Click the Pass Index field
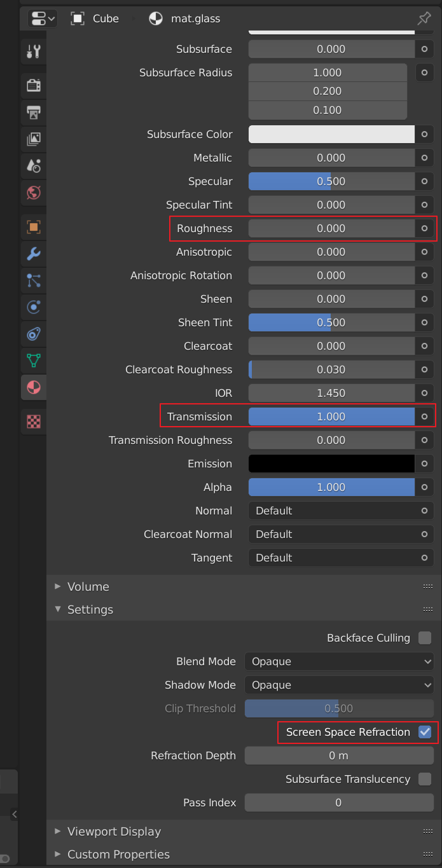Image resolution: width=442 pixels, height=868 pixels. click(339, 803)
